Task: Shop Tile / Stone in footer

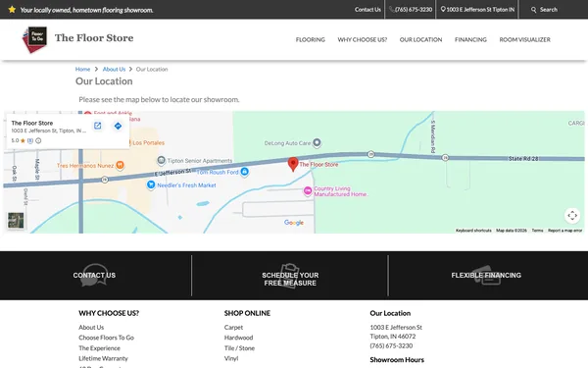Action: [x=239, y=348]
